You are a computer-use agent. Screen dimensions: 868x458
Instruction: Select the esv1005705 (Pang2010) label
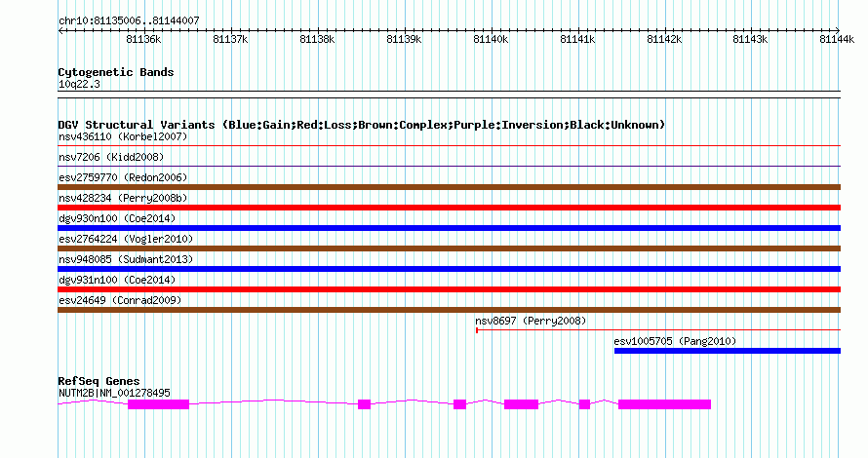675,341
